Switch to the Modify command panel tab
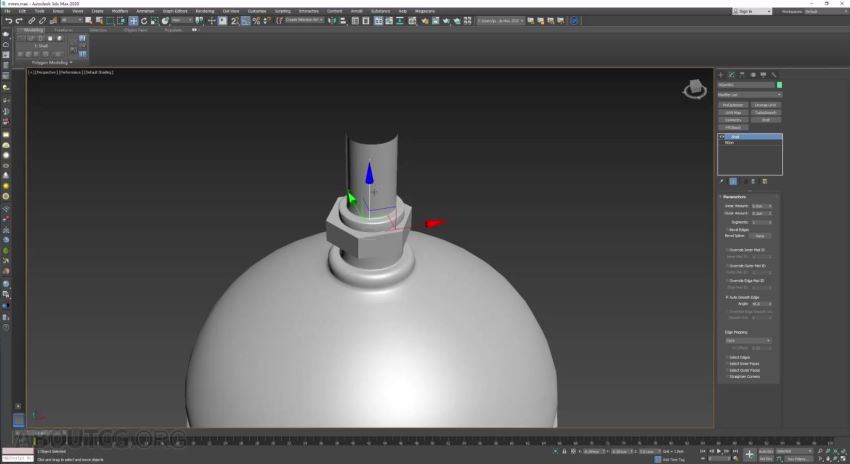The width and height of the screenshot is (850, 464). [731, 75]
